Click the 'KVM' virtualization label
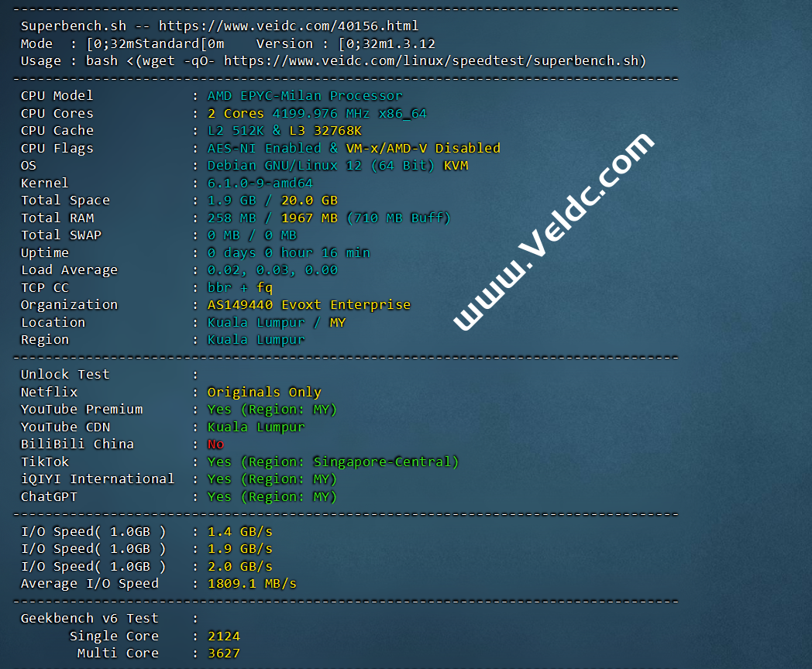 [456, 166]
